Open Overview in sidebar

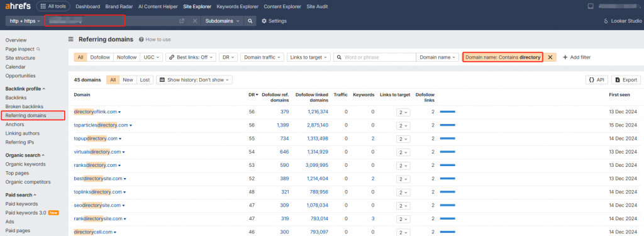tap(16, 40)
